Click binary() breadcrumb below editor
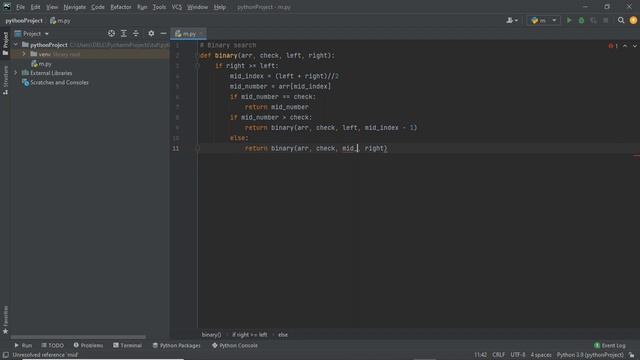The width and height of the screenshot is (640, 360). pyautogui.click(x=211, y=334)
